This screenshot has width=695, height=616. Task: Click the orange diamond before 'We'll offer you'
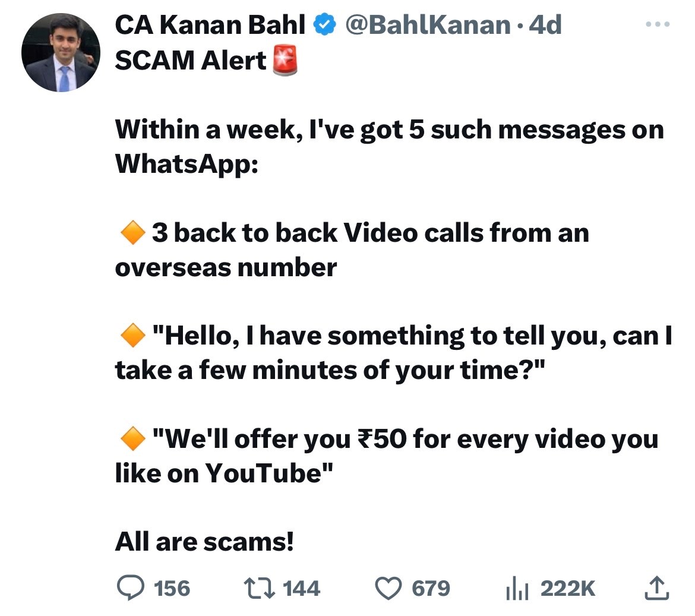pos(132,440)
